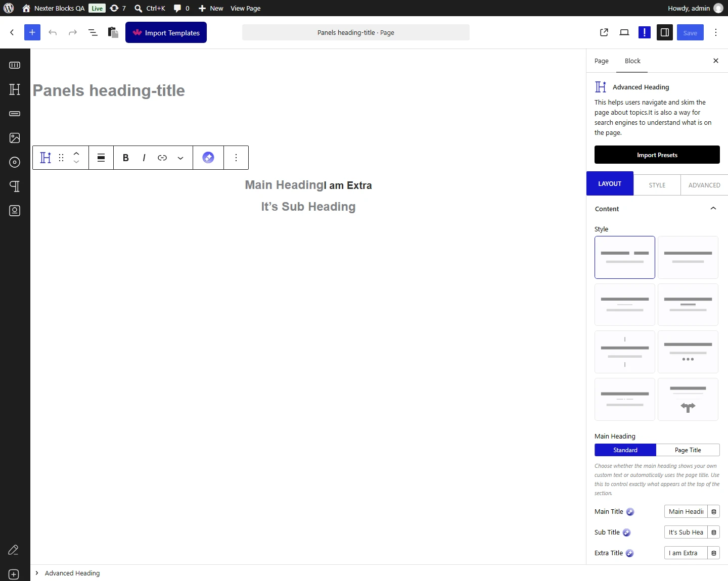Click the Advanced Heading block type icon
Viewport: 728px width, 581px height.
click(45, 158)
